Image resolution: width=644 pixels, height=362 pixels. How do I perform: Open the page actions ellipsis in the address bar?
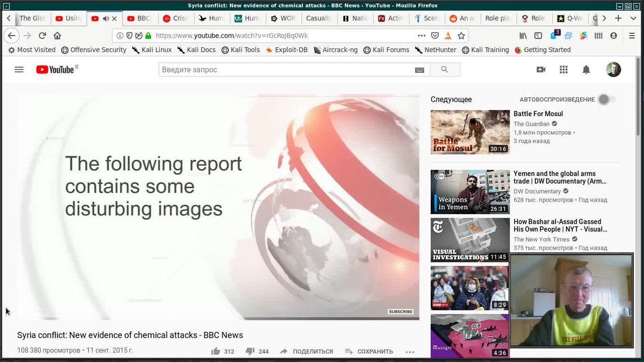(422, 36)
